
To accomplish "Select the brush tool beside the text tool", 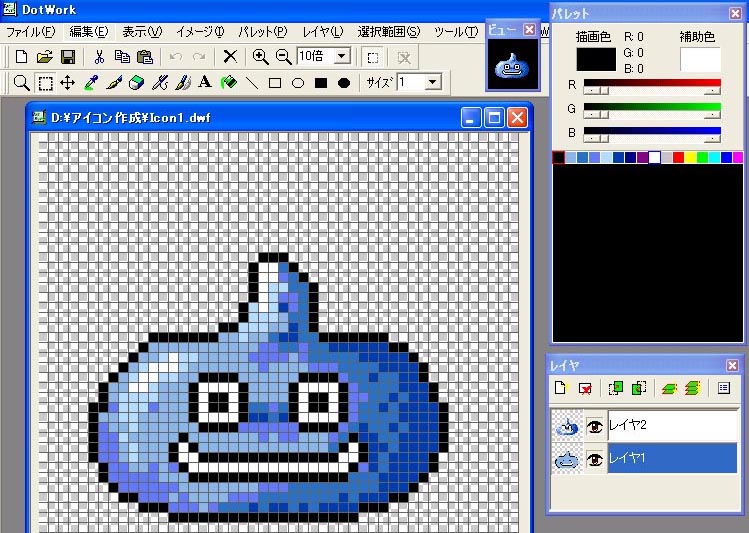I will click(183, 83).
